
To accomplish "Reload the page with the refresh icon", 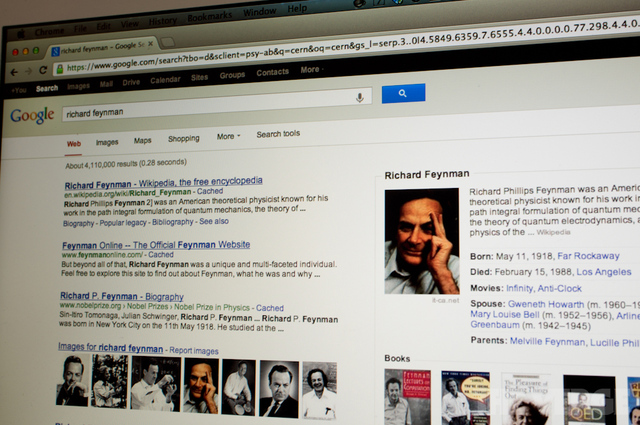I will pyautogui.click(x=42, y=70).
